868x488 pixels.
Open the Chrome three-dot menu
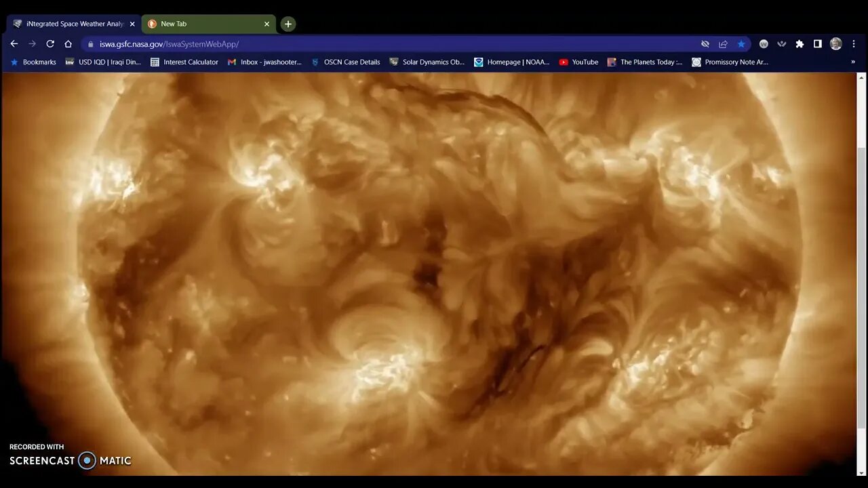coord(853,44)
